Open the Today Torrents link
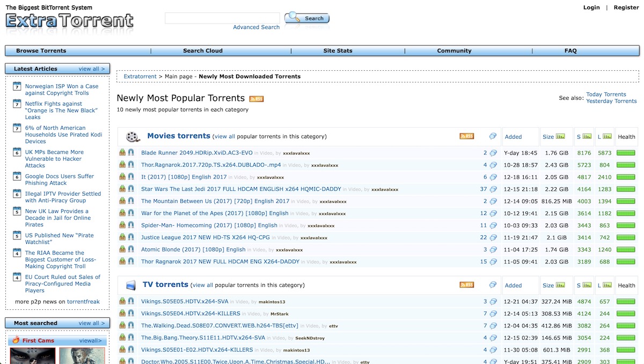Screen dimensions: 644x364 tap(606, 94)
